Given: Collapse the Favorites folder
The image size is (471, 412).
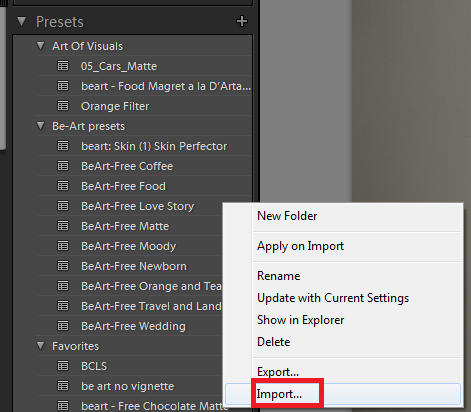Looking at the screenshot, I should pos(41,346).
